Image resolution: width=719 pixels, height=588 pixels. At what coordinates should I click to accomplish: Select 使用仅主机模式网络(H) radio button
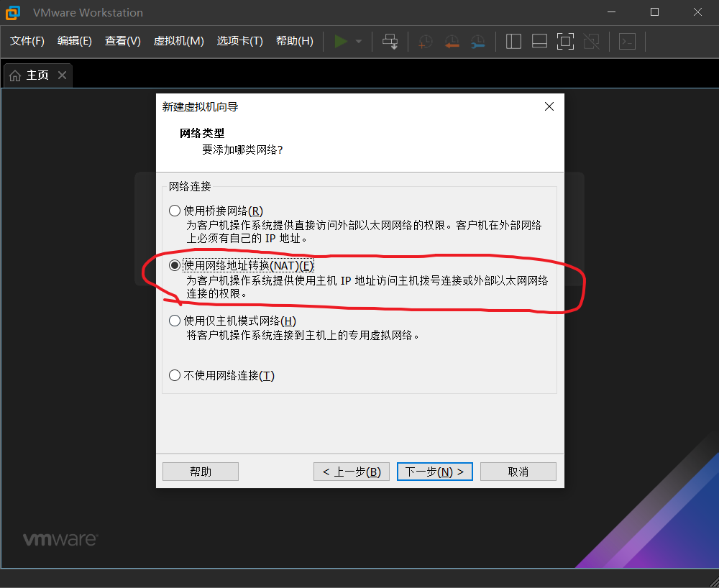click(174, 321)
